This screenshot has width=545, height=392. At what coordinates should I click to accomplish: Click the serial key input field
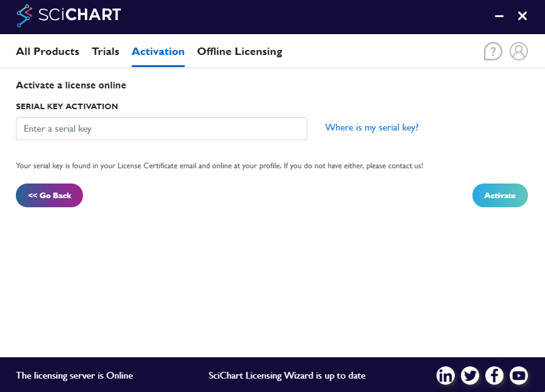click(x=161, y=129)
